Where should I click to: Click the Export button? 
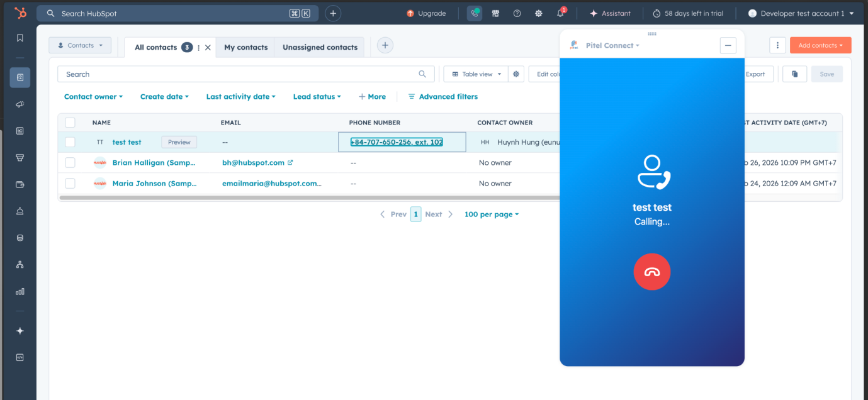pos(755,74)
